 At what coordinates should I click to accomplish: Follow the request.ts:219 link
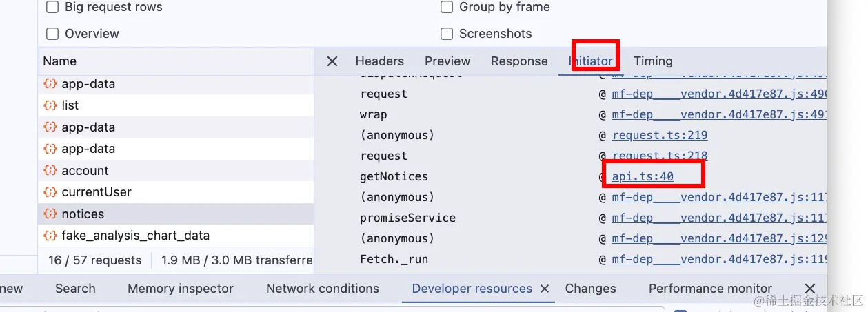660,136
